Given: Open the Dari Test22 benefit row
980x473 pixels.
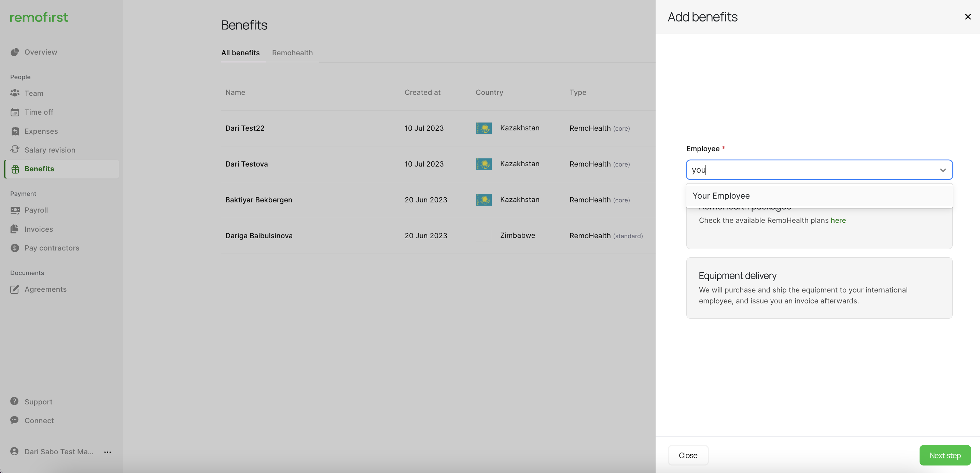Looking at the screenshot, I should pos(438,128).
